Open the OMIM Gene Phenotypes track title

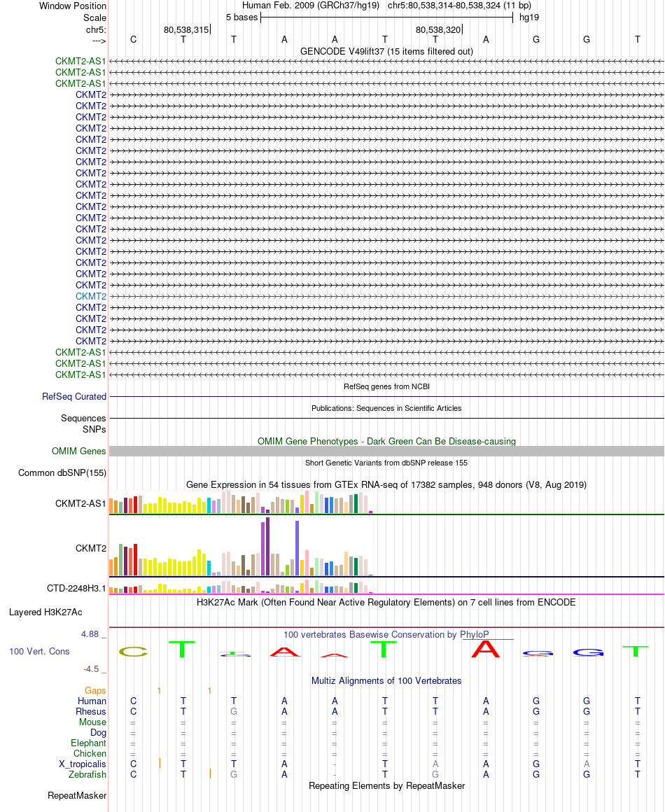pyautogui.click(x=386, y=441)
